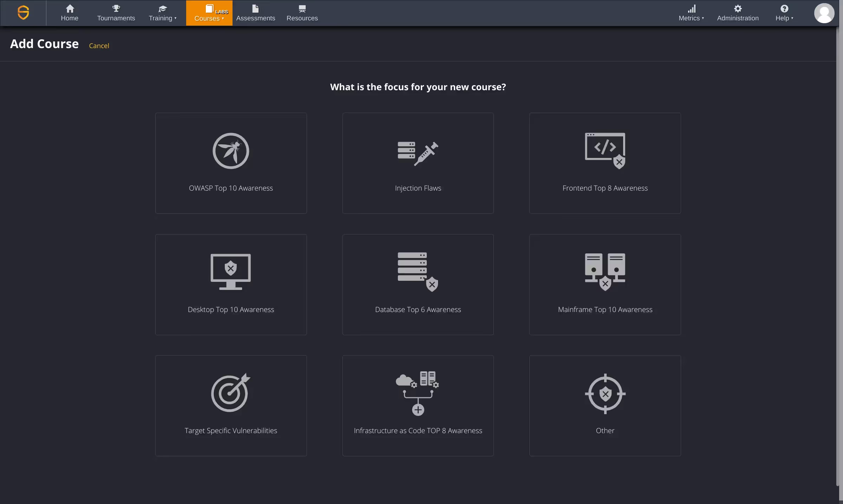Go to the Tournaments tab
Viewport: 843px width, 504px height.
click(116, 13)
